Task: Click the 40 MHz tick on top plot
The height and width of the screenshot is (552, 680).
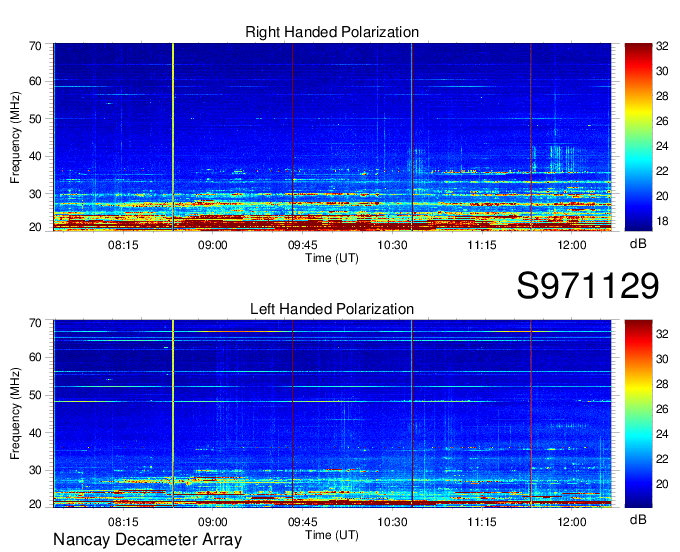Action: coord(35,156)
